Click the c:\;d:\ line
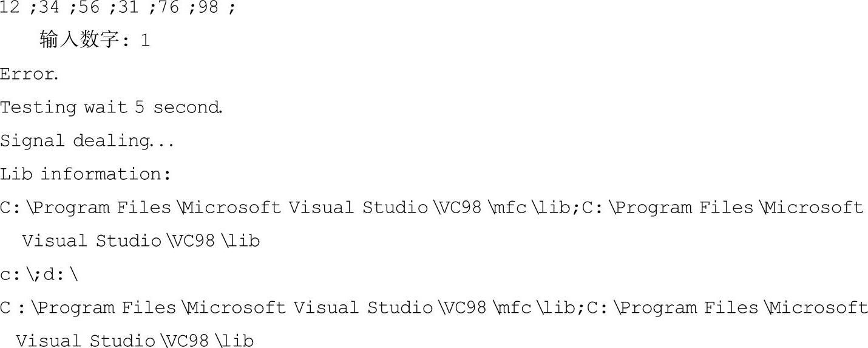The image size is (868, 348). tap(39, 275)
